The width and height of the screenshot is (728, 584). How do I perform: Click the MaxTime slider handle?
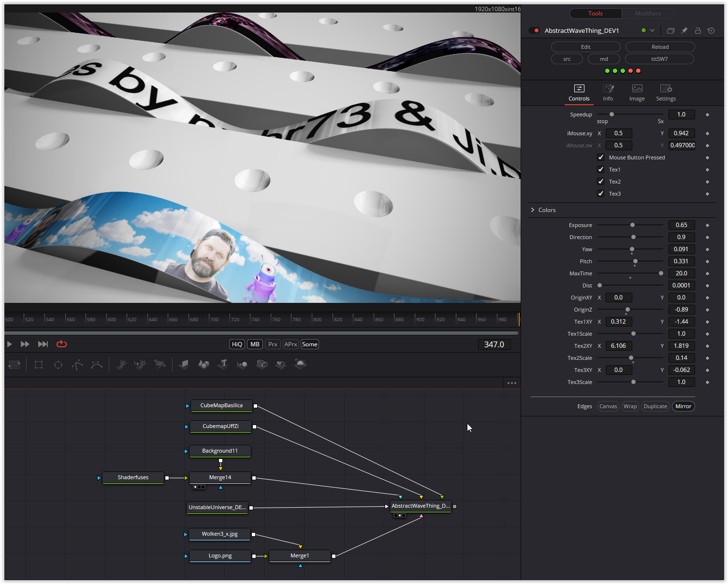tap(661, 273)
